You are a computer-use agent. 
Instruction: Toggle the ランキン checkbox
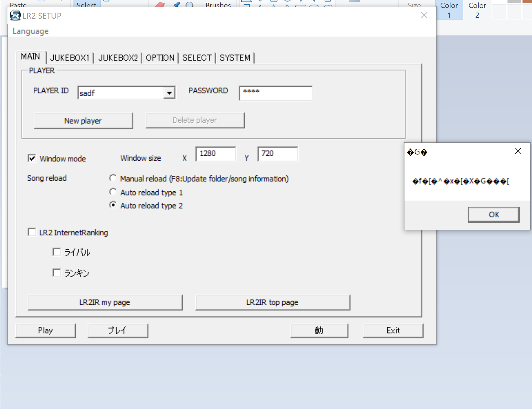point(57,273)
